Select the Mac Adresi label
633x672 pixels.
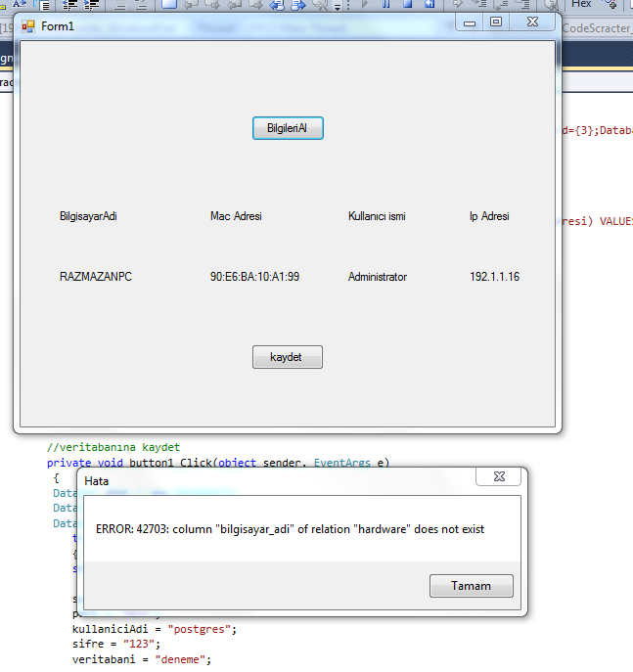pyautogui.click(x=236, y=216)
